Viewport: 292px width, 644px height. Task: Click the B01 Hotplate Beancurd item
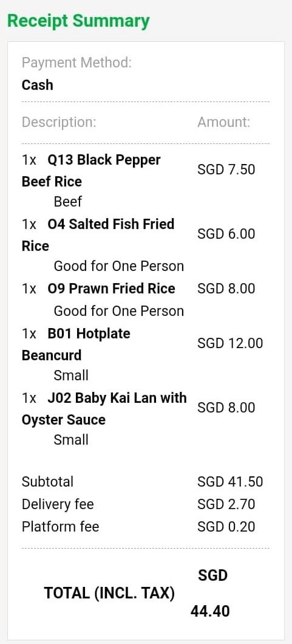pyautogui.click(x=76, y=344)
